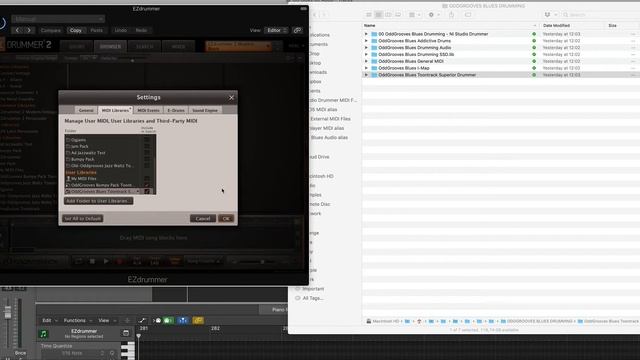Screen dimensions: 640x360
Task: Go to next preset in plugin header
Action: point(29,30)
